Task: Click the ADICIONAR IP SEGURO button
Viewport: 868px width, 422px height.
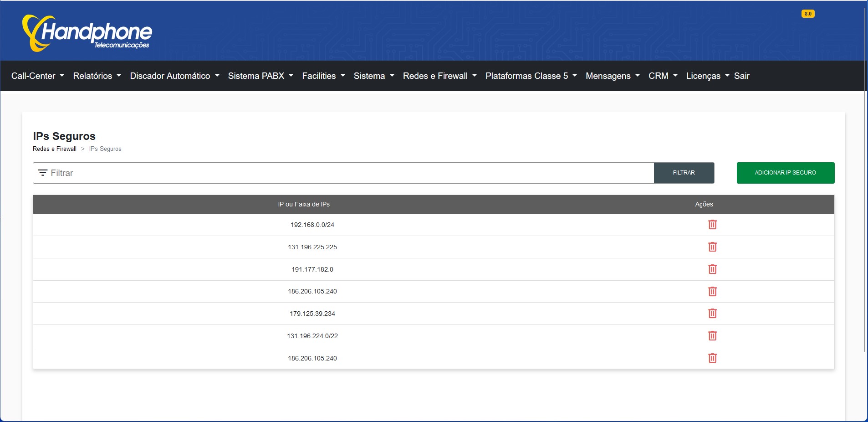Action: (x=785, y=173)
